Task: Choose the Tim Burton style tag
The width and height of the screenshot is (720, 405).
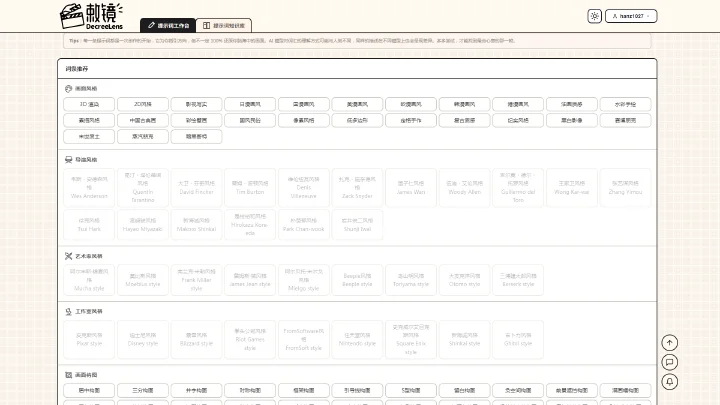Action: pyautogui.click(x=250, y=187)
